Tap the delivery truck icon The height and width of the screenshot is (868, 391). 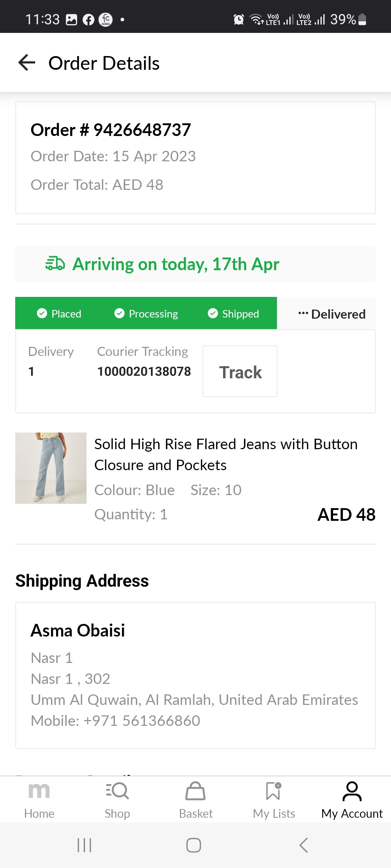pos(55,264)
